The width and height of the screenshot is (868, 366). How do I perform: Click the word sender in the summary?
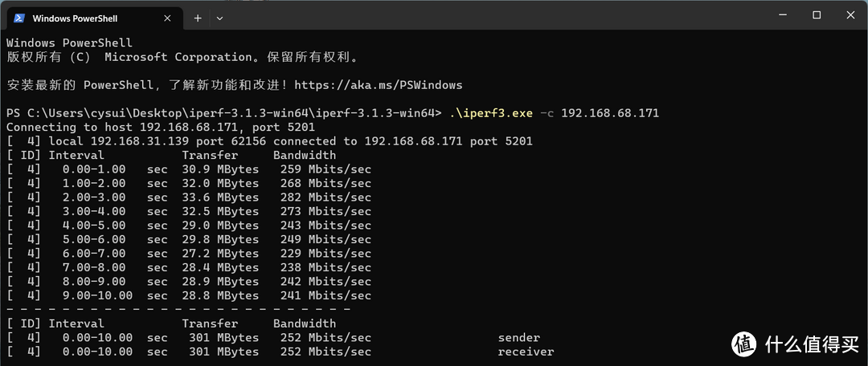[x=518, y=338]
